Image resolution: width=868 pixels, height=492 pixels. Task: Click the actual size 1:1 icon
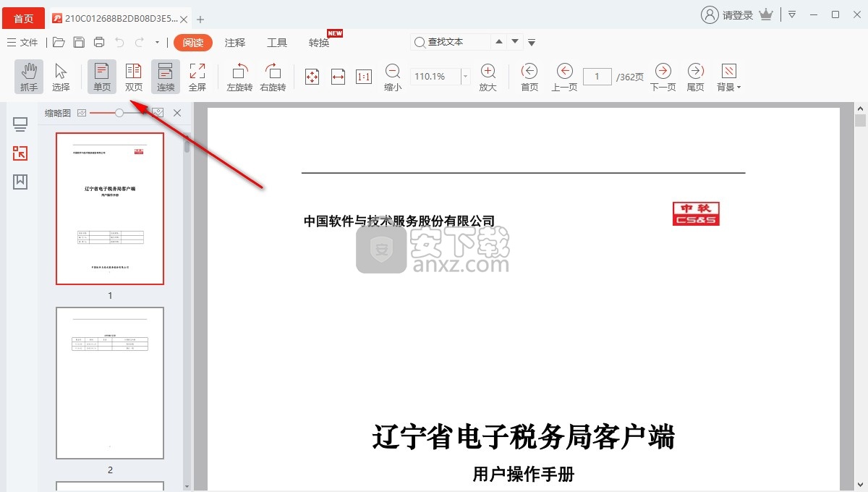point(364,77)
